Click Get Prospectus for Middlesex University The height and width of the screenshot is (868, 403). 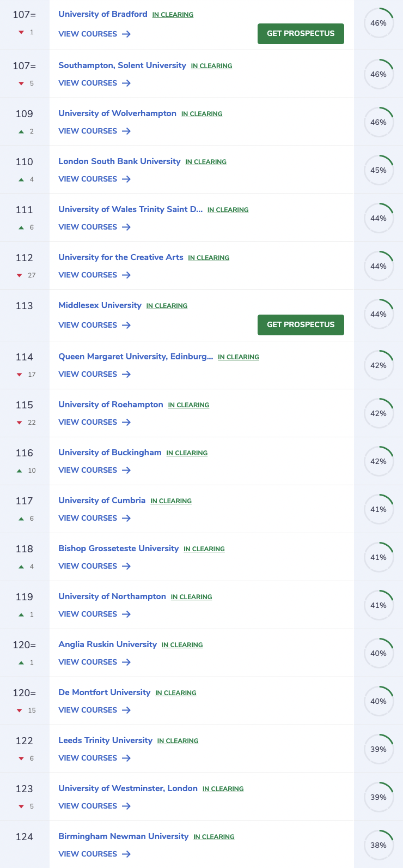pos(301,324)
